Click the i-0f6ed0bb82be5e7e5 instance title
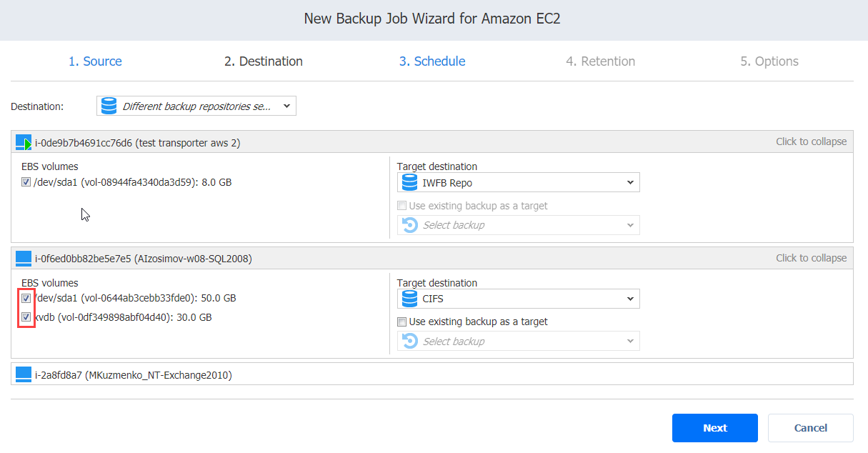 coord(144,259)
